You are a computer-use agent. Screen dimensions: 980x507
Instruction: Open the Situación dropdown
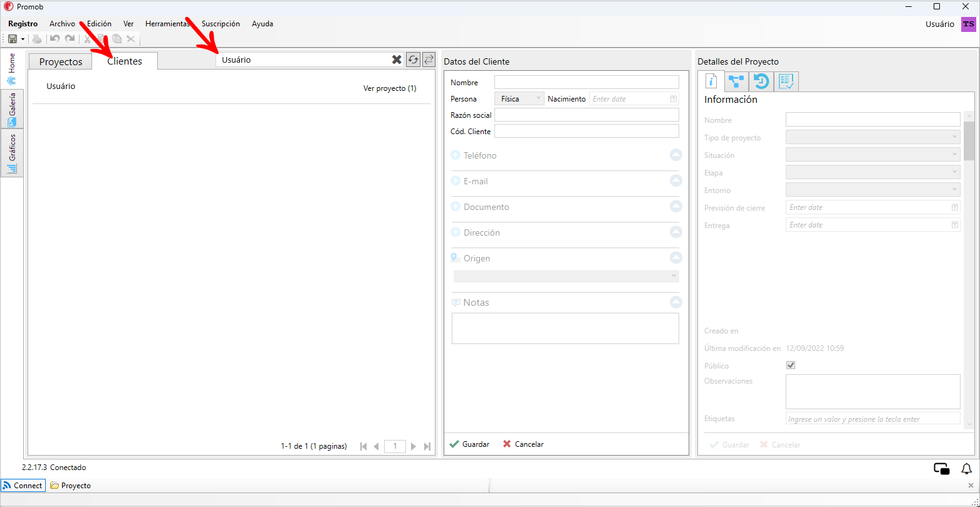pyautogui.click(x=873, y=155)
